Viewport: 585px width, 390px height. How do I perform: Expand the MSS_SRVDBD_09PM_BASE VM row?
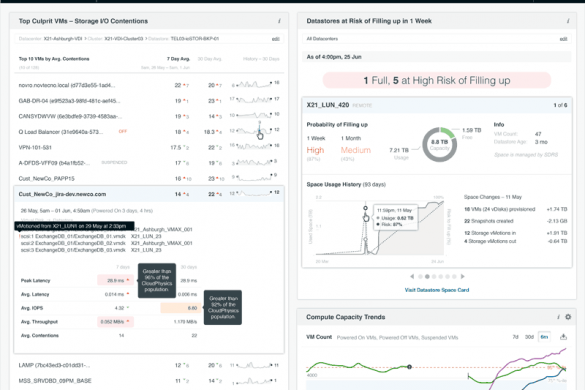point(149,381)
